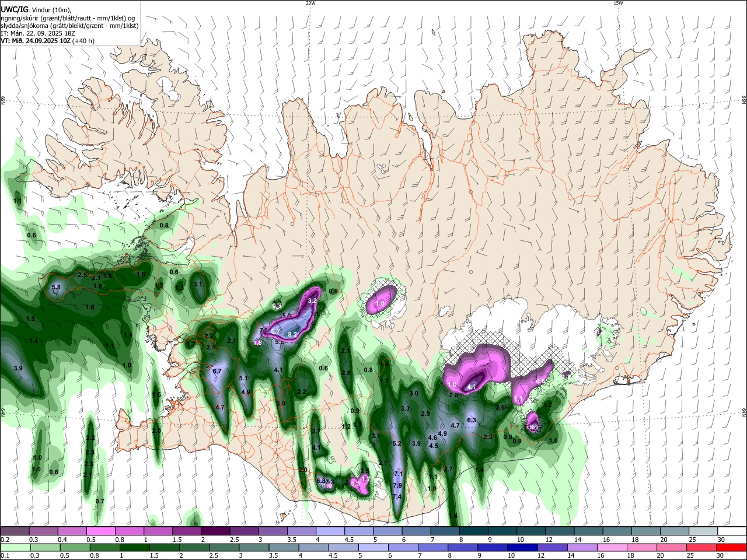This screenshot has width=747, height=560.
Task: Click the 20W longitude label
Action: (x=310, y=3)
